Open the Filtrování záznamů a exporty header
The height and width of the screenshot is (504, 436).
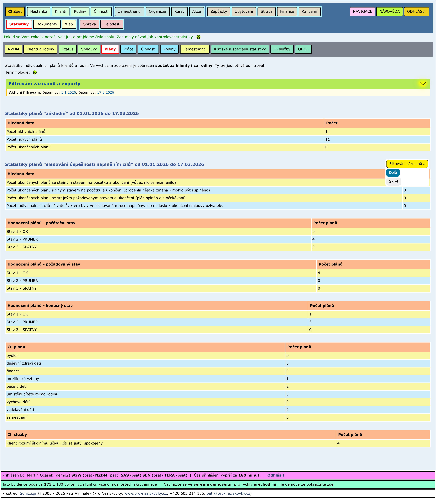click(x=45, y=84)
